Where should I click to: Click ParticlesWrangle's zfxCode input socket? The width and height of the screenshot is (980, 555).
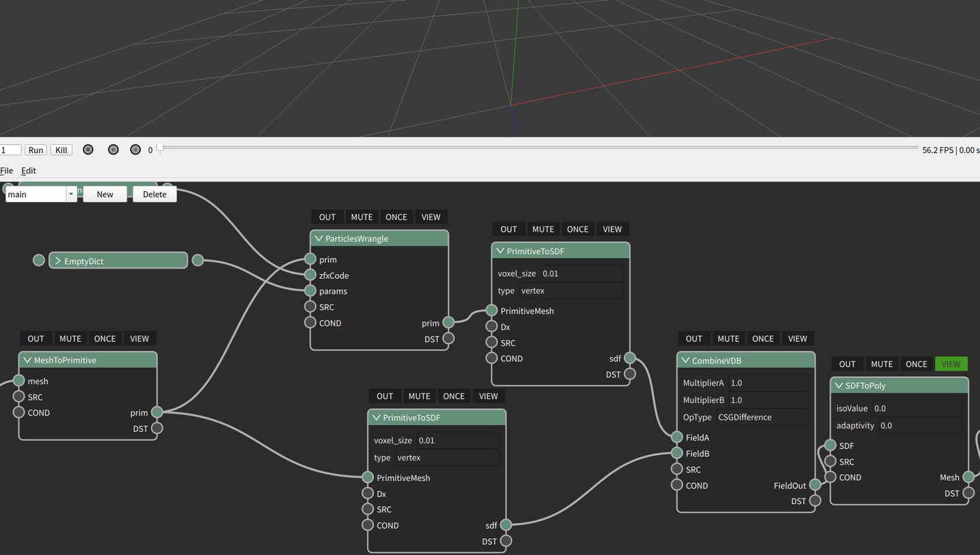pos(310,275)
